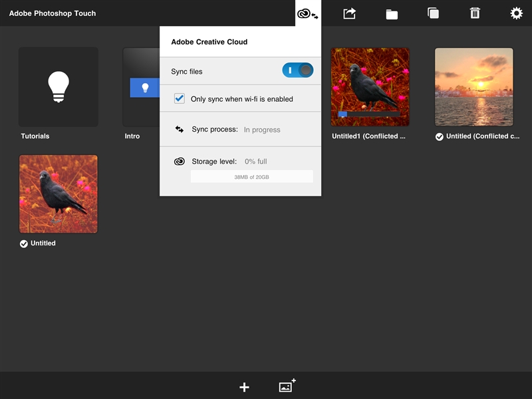Click the 38MB of 20GB storage bar

(x=252, y=176)
